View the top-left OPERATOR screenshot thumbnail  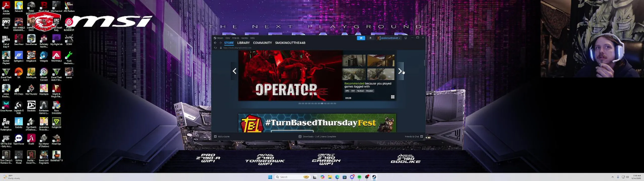(x=354, y=60)
